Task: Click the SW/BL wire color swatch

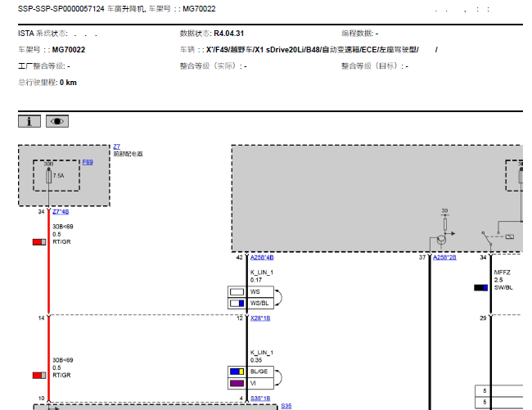Action: coord(480,287)
